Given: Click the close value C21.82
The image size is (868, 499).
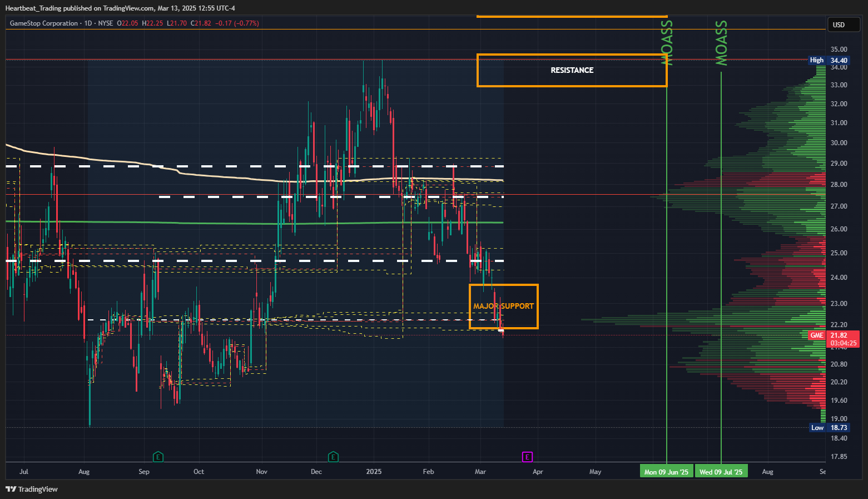Looking at the screenshot, I should [x=201, y=23].
